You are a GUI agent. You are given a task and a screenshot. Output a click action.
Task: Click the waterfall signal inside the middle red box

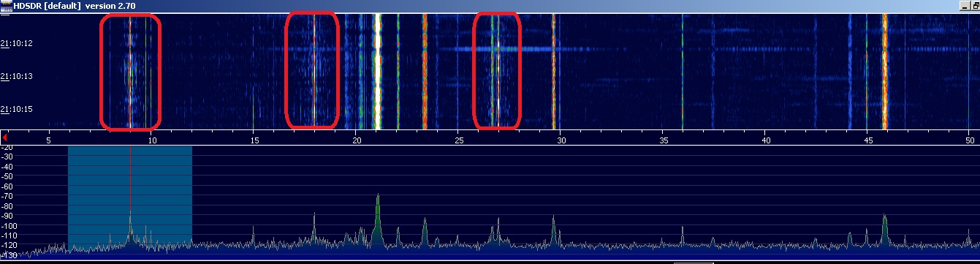tap(314, 69)
